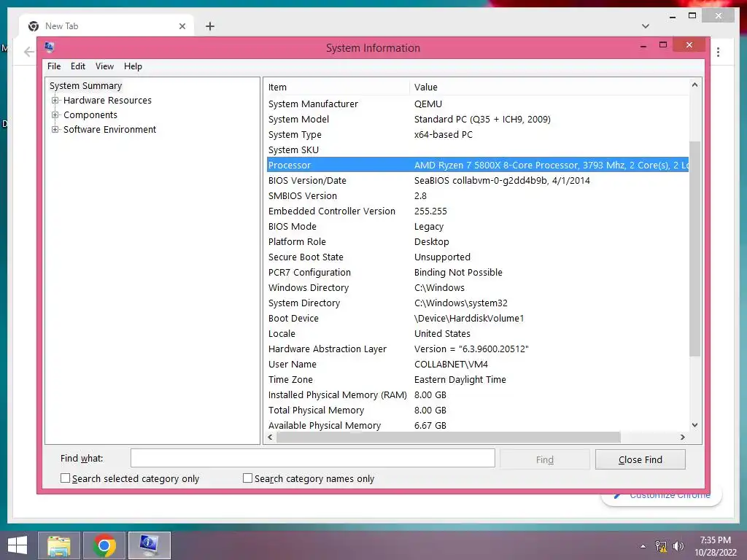
Task: Select the System Type row
Action: pyautogui.click(x=477, y=134)
